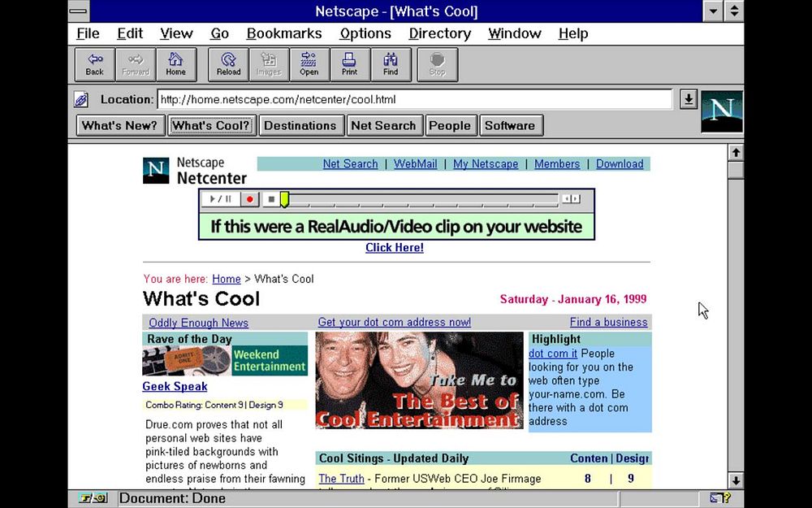Reload the current page

click(x=228, y=65)
